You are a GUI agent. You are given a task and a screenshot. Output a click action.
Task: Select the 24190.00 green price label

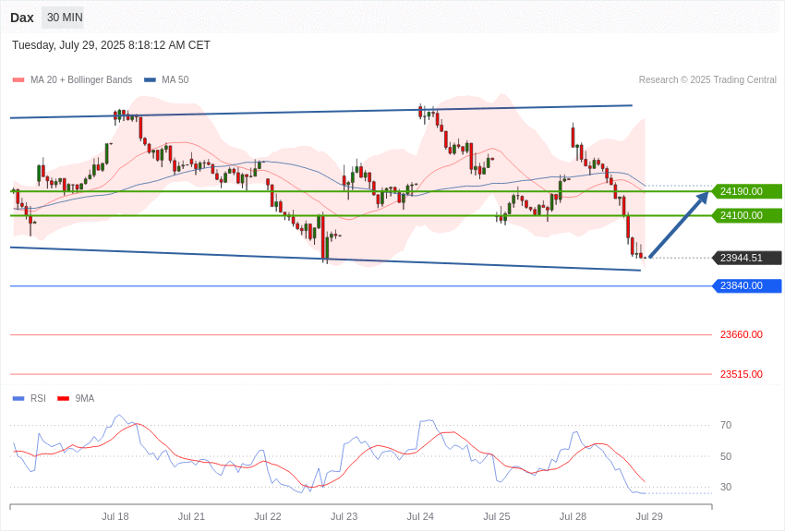coord(747,191)
